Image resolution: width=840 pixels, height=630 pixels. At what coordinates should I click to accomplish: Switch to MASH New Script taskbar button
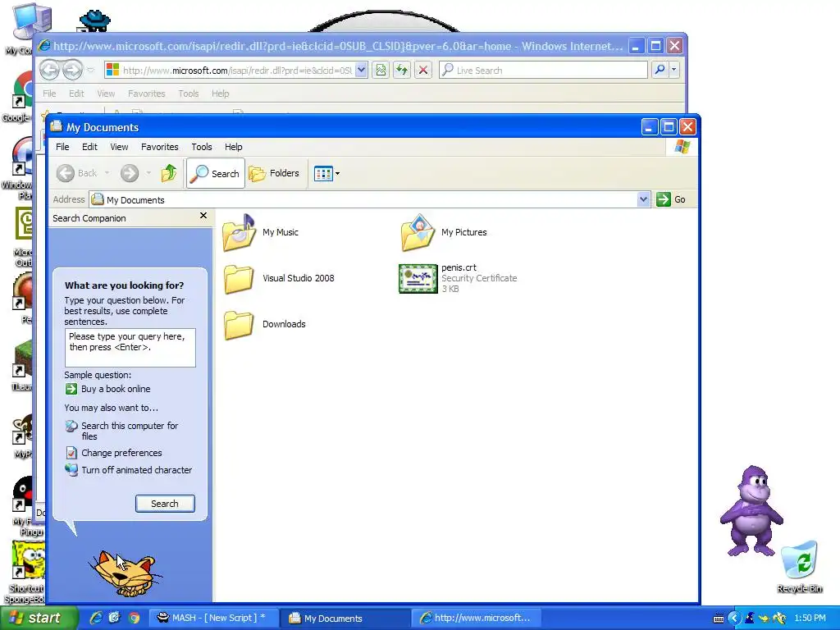tap(212, 618)
